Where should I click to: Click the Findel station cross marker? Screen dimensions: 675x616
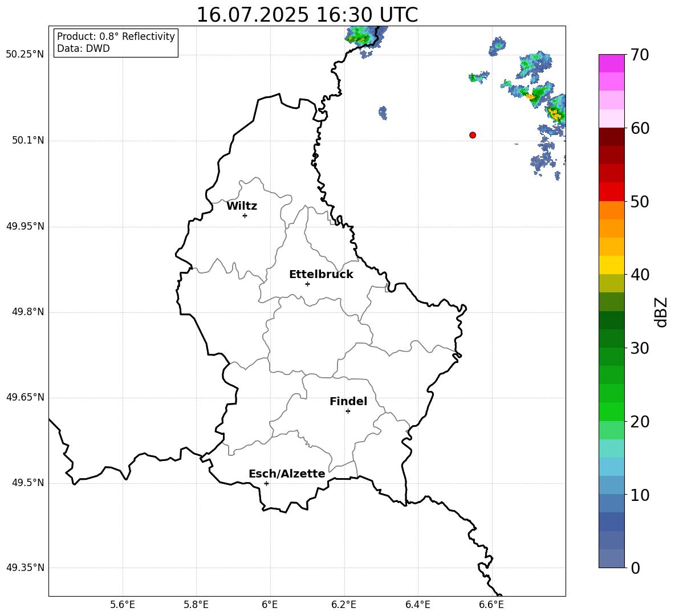tap(348, 411)
